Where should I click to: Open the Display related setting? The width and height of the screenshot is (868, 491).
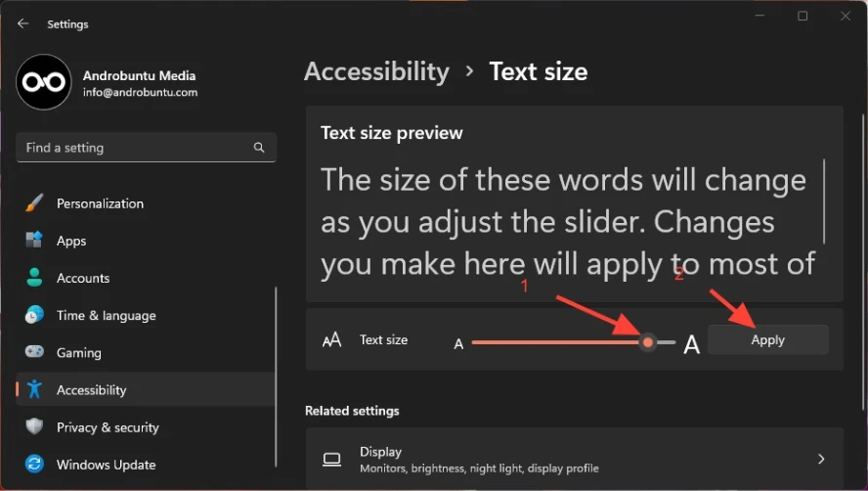coord(575,459)
